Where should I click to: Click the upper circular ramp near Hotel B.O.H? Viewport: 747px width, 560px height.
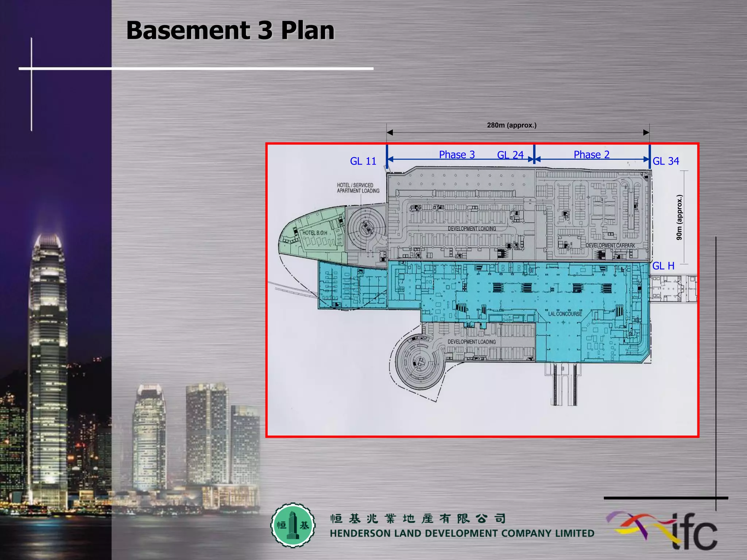click(x=366, y=228)
